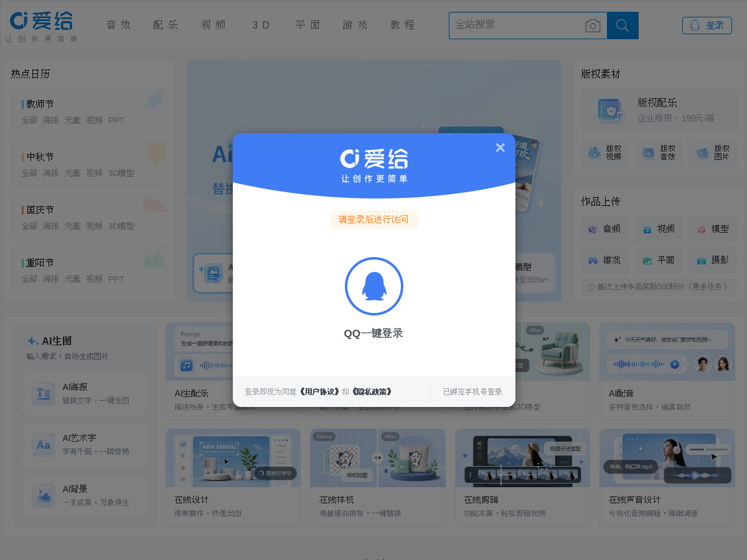The height and width of the screenshot is (560, 747).
Task: Select 模型 upload icon
Action: pos(701,229)
